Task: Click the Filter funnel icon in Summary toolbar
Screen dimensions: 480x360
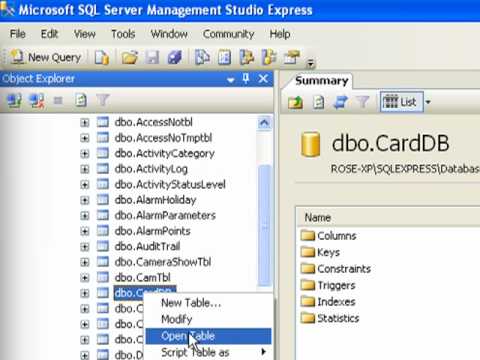Action: (x=363, y=102)
